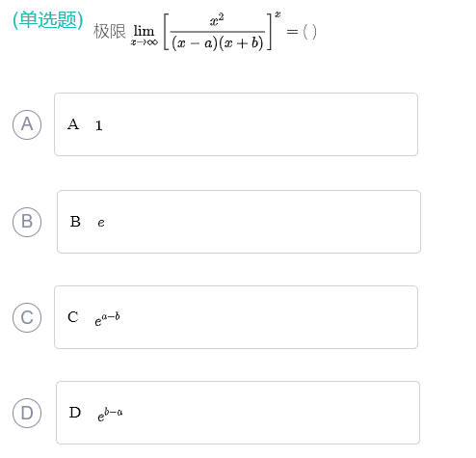Choose the circled C option
The width and height of the screenshot is (476, 458).
pos(27,317)
